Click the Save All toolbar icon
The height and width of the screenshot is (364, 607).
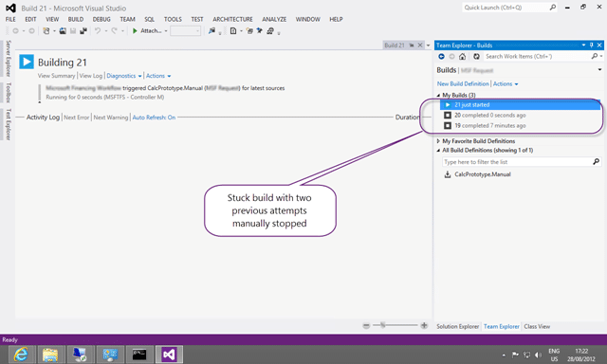coord(83,31)
